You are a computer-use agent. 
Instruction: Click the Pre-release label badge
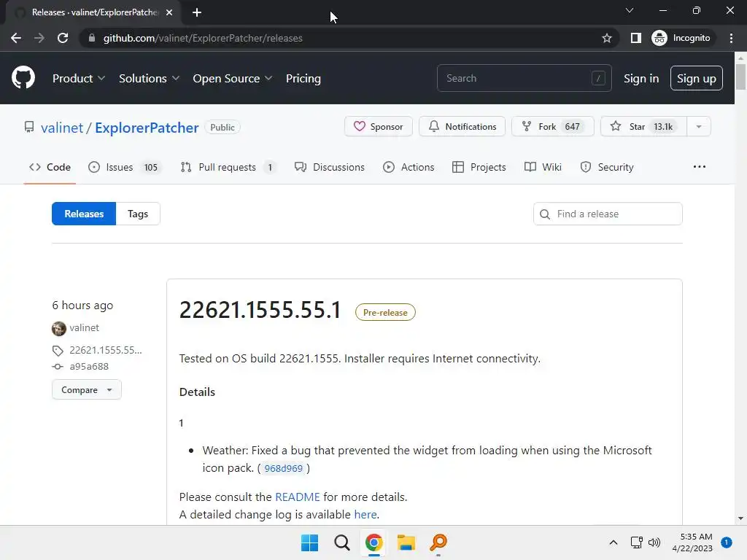(x=385, y=312)
